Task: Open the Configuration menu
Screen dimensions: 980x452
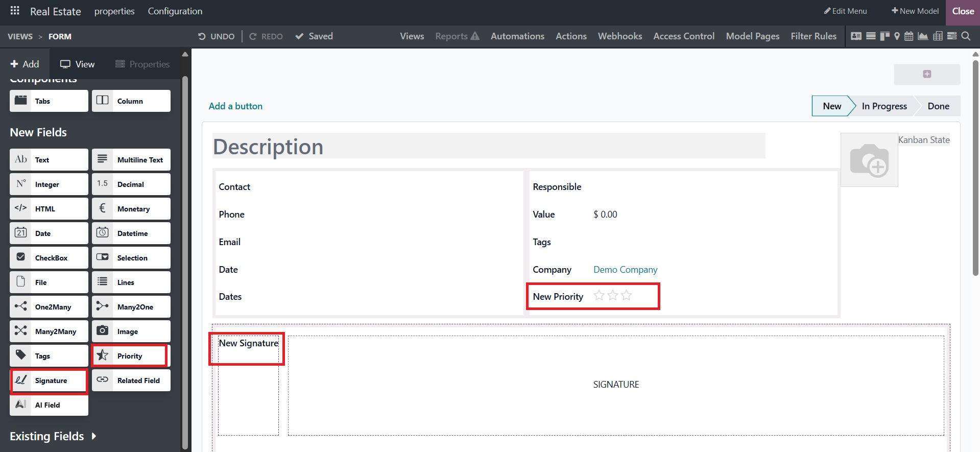Action: coord(175,11)
